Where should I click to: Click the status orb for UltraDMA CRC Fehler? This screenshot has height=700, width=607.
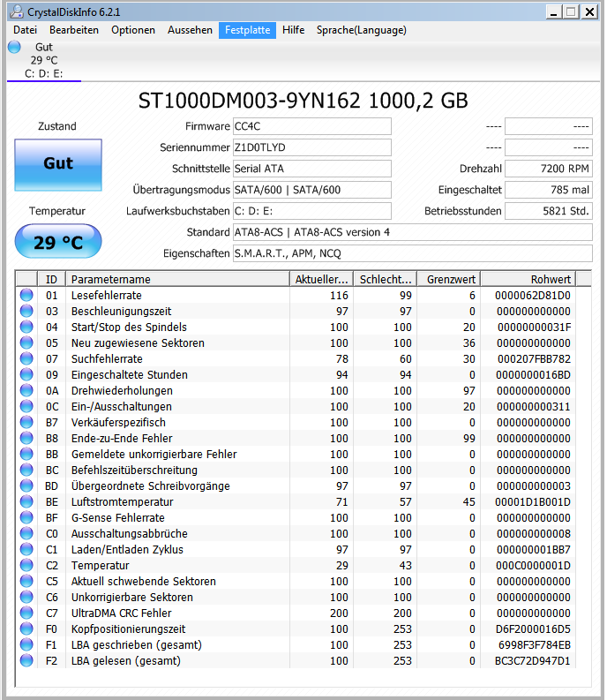[26, 613]
